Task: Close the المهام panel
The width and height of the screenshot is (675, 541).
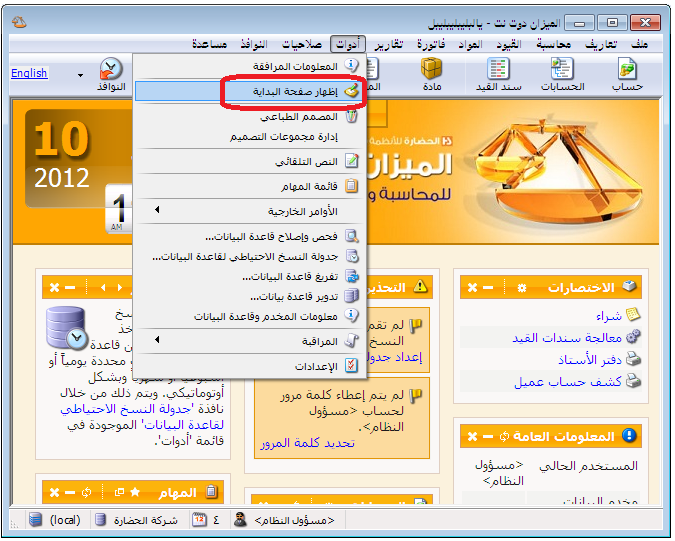Action: pyautogui.click(x=54, y=492)
